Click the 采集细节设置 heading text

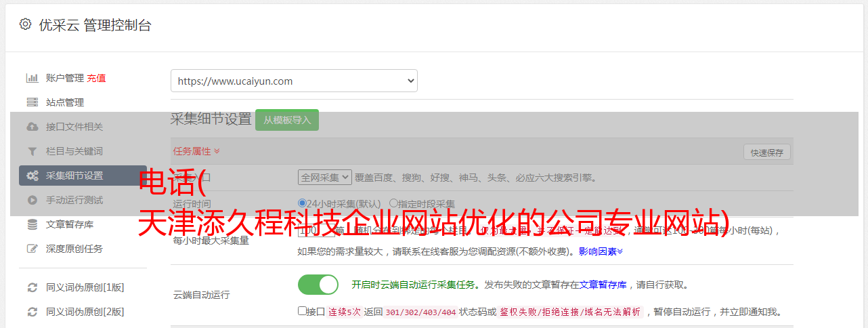click(x=211, y=119)
